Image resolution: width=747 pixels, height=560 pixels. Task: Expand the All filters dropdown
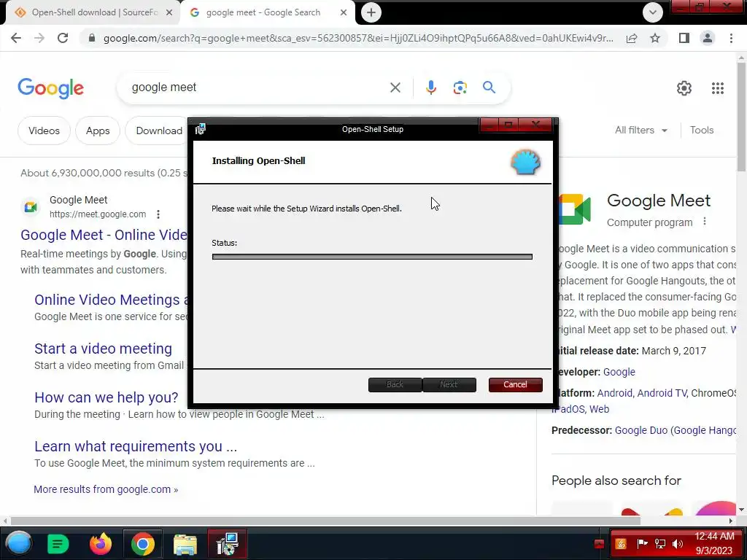tap(640, 130)
